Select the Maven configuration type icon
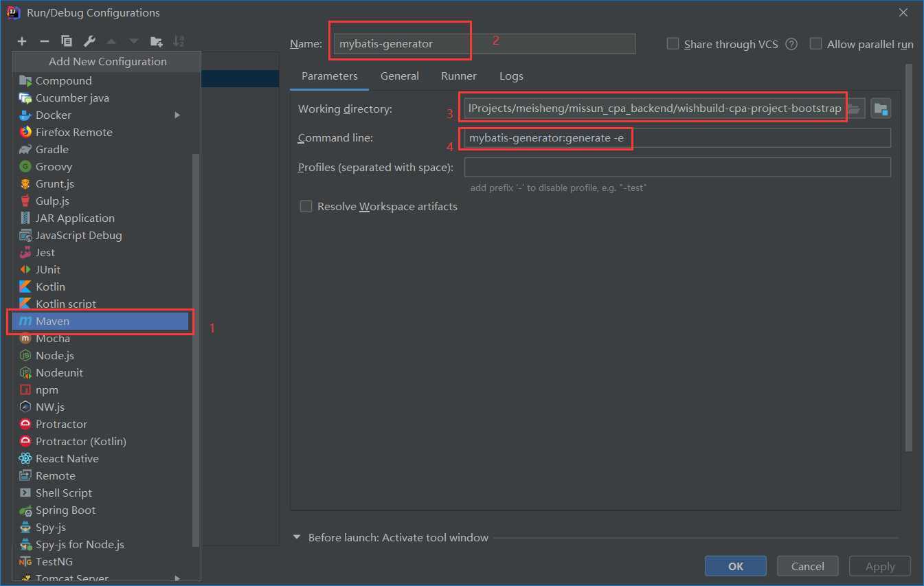924x586 pixels. [x=25, y=321]
